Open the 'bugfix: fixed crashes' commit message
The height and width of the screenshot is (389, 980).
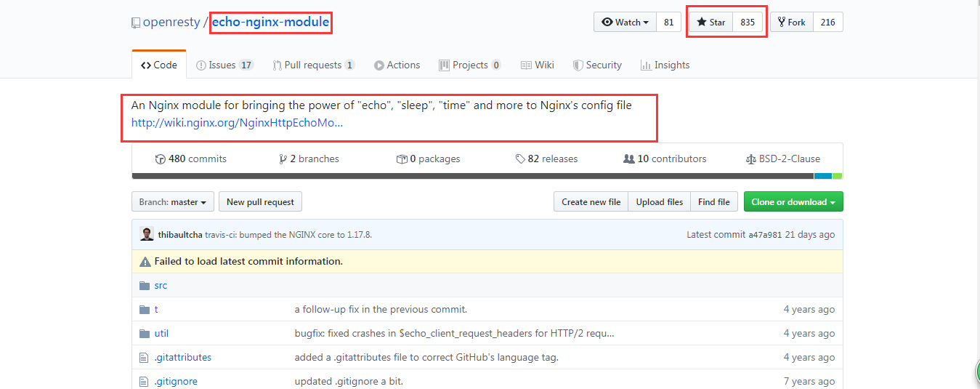coord(454,333)
